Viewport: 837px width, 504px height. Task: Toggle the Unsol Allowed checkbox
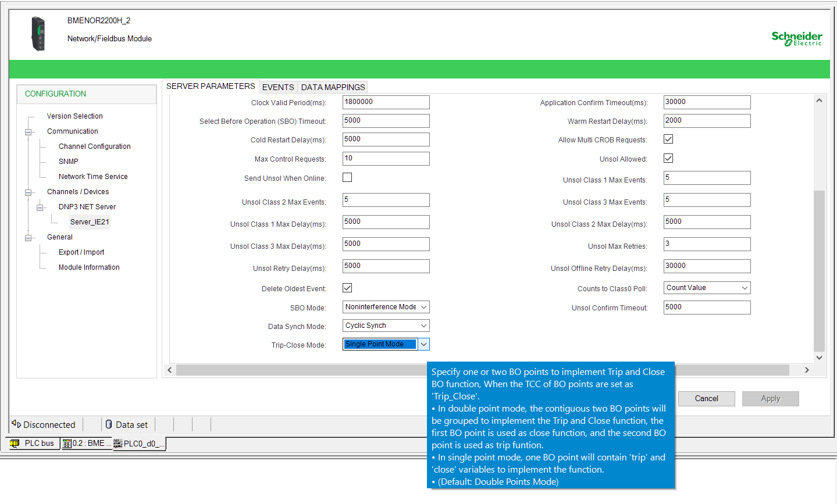pyautogui.click(x=668, y=158)
